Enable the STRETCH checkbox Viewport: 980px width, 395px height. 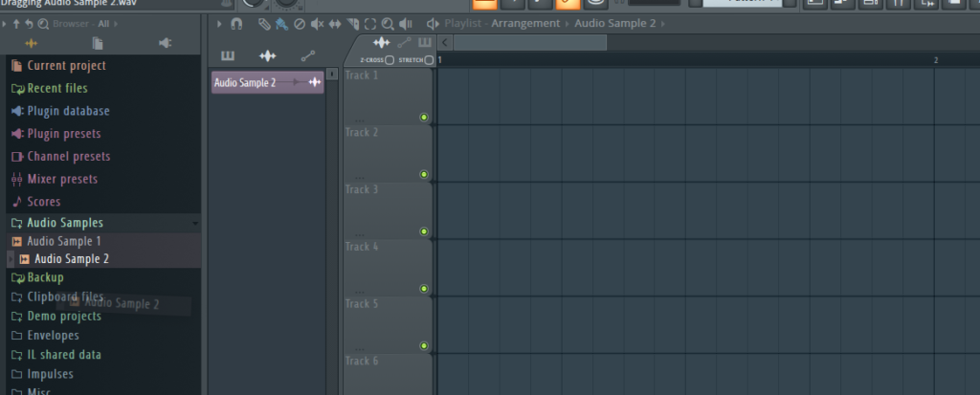pos(429,59)
